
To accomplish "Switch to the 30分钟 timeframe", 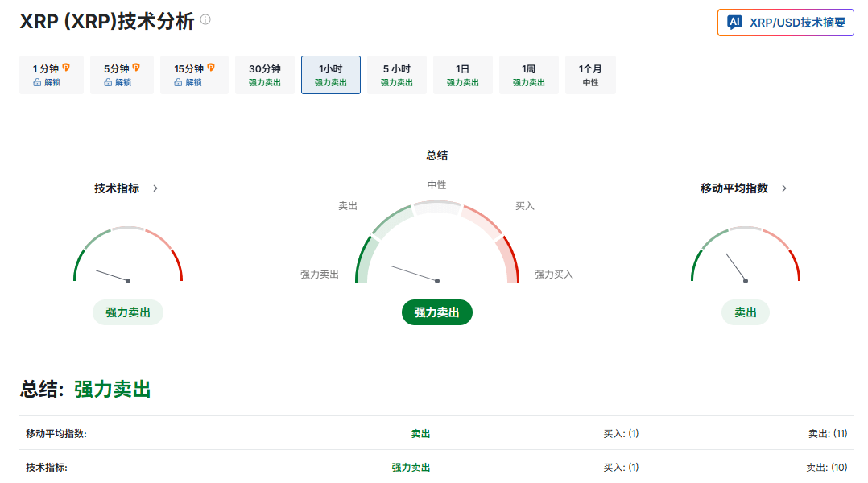I will coord(265,75).
